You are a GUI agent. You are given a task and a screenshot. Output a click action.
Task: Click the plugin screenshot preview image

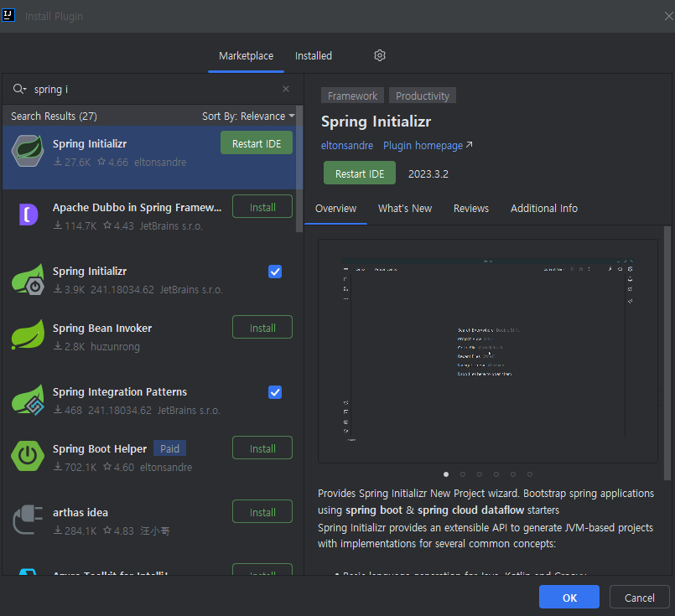coord(488,351)
